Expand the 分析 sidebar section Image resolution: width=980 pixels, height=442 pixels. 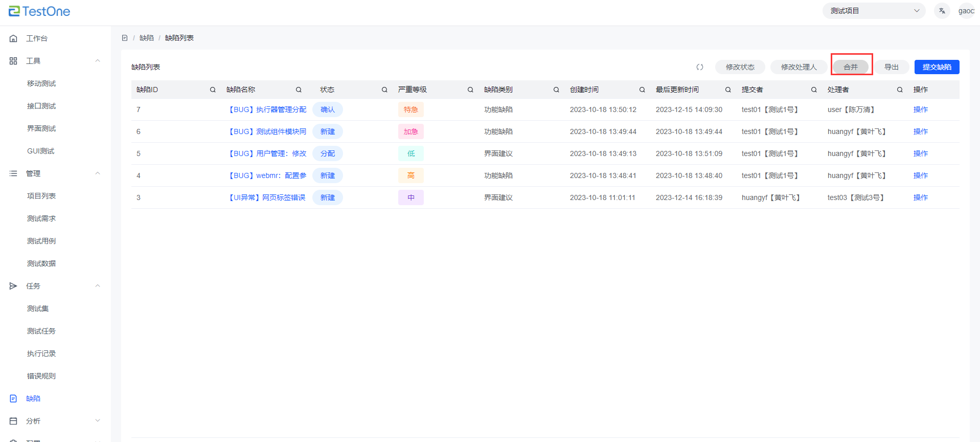pos(98,421)
